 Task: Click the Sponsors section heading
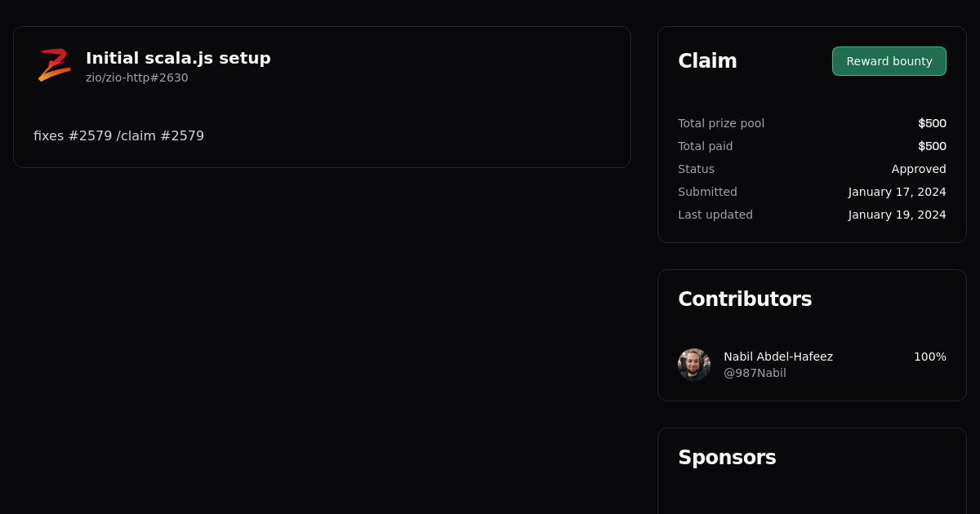(727, 458)
